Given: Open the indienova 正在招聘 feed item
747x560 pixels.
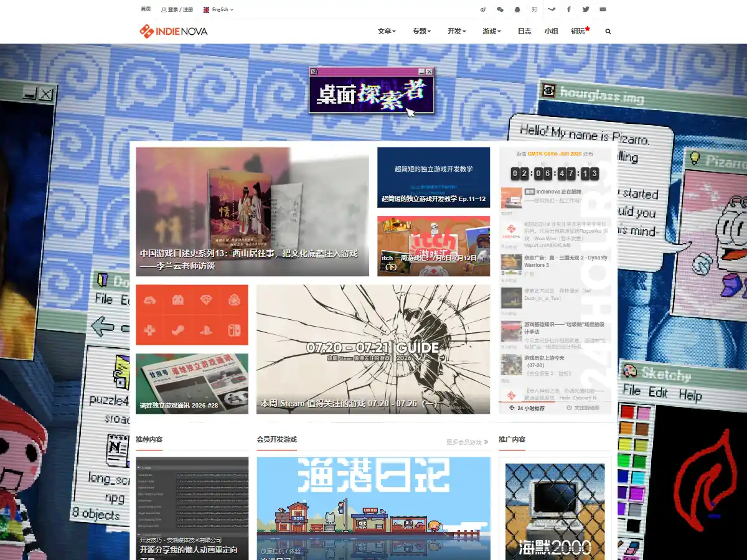Looking at the screenshot, I should pyautogui.click(x=558, y=192).
